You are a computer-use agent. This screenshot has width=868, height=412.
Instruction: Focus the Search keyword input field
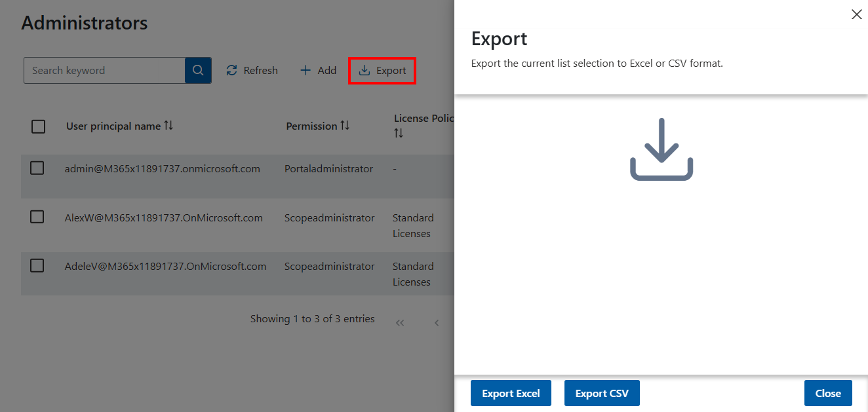105,71
